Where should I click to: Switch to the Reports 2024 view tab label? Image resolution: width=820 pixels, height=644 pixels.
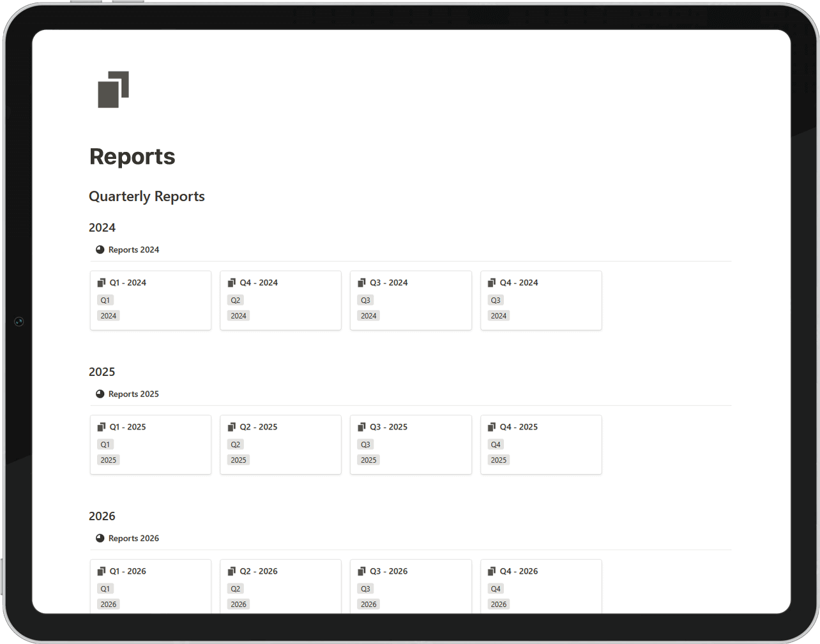click(x=133, y=250)
